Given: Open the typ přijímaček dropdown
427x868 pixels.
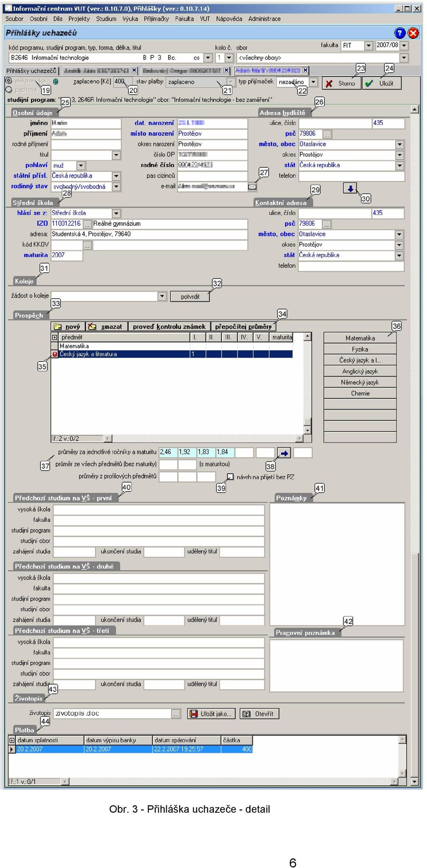Looking at the screenshot, I should click(x=314, y=82).
